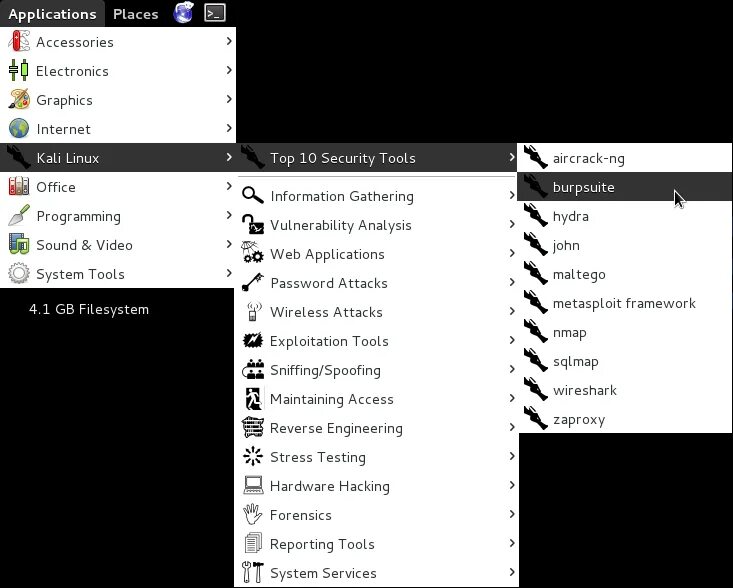The image size is (733, 588).
Task: Open the 4.1 GB Filesystem desktop item
Action: coord(89,309)
